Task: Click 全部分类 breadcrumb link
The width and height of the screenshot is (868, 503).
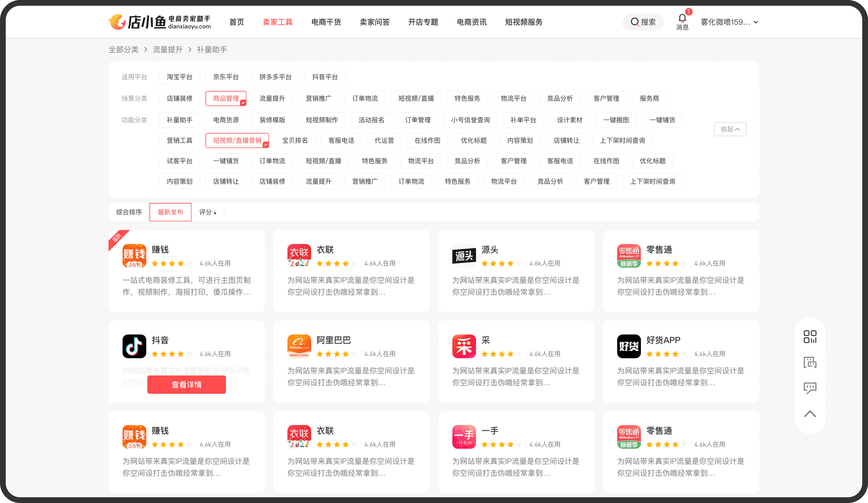Action: pyautogui.click(x=124, y=50)
